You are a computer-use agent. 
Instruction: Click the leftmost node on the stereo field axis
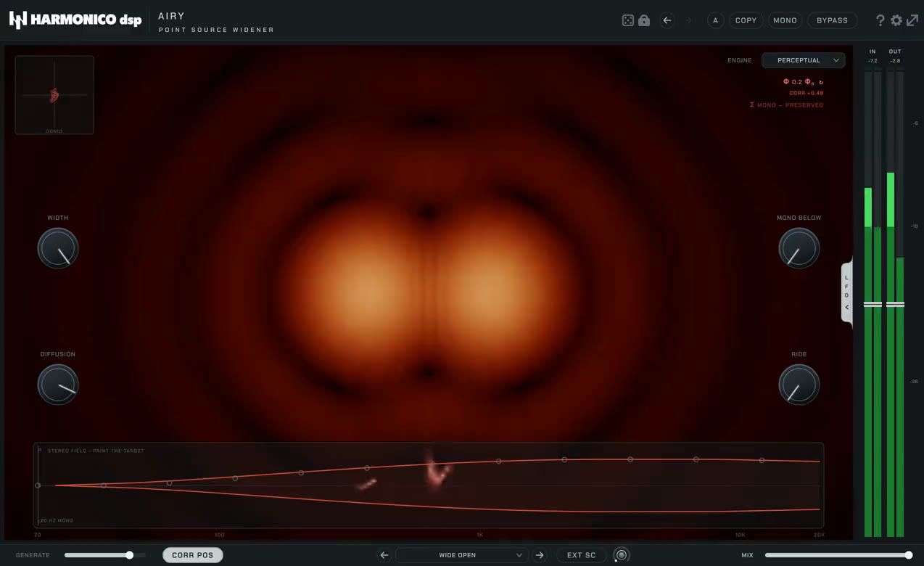point(38,485)
